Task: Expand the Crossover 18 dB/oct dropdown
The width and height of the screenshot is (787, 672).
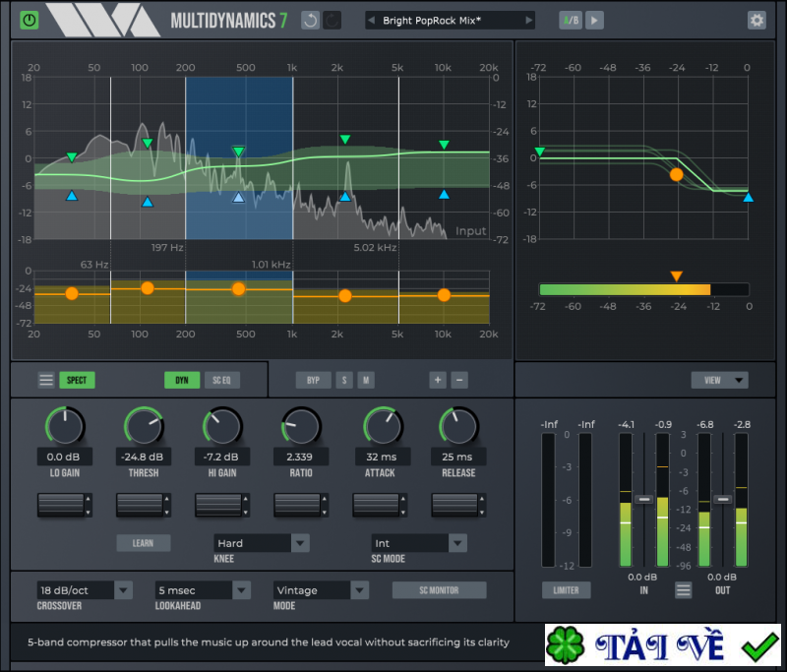Action: (84, 590)
